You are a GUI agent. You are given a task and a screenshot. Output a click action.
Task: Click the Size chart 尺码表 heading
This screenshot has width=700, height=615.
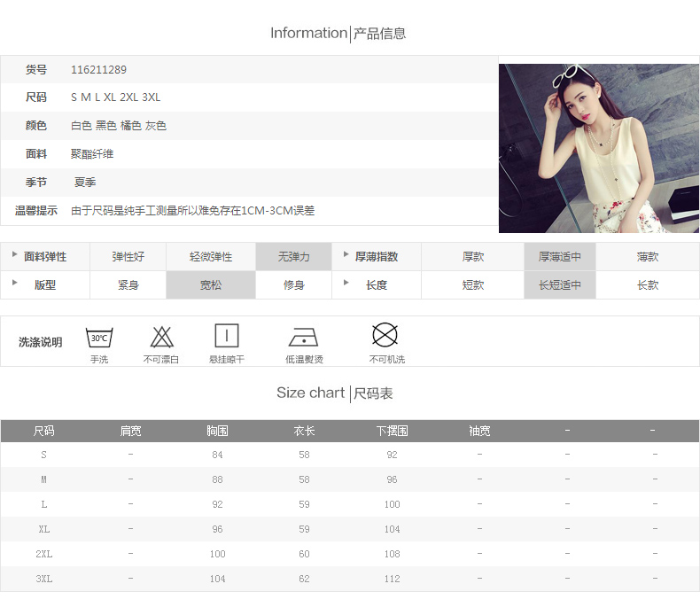335,393
